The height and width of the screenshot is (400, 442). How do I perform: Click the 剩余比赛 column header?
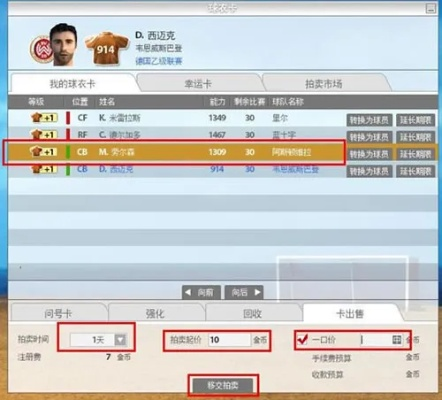249,102
